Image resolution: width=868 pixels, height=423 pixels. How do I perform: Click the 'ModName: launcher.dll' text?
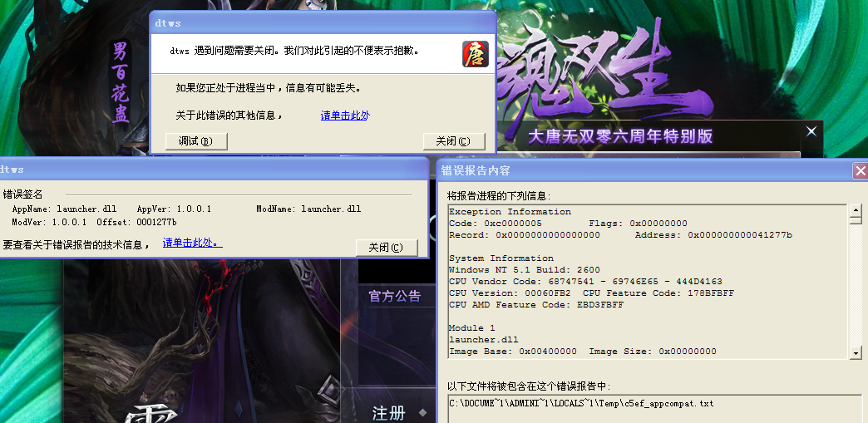[x=308, y=209]
